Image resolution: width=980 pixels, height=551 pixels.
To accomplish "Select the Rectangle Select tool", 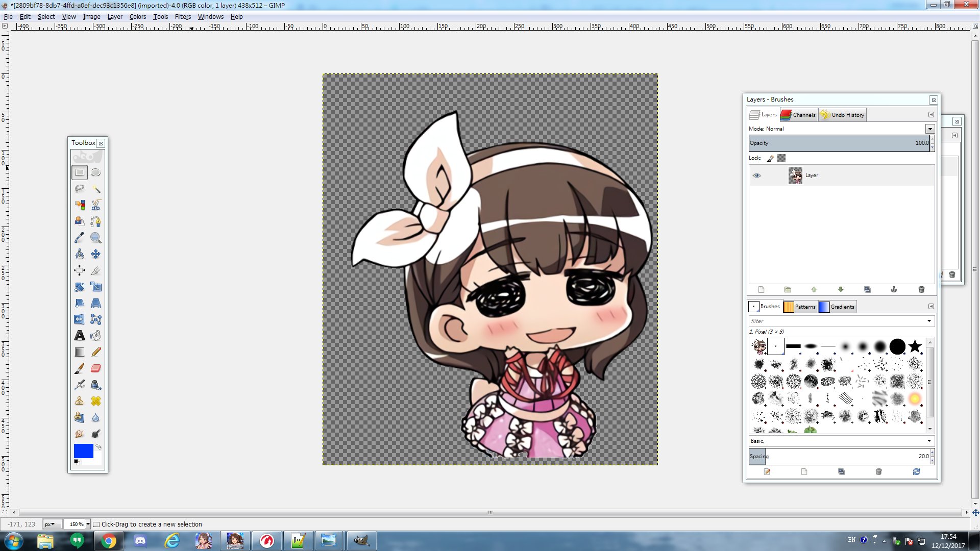I will point(80,172).
